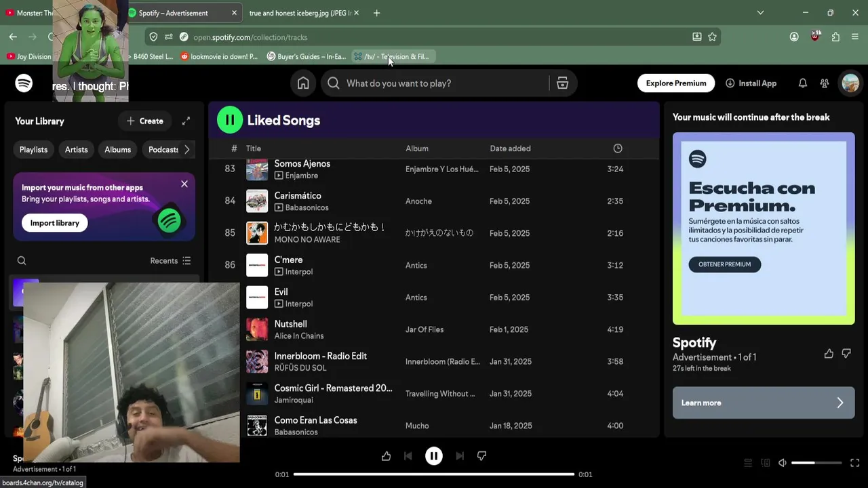
Task: Open artist Jamiroquai link
Action: (x=294, y=401)
